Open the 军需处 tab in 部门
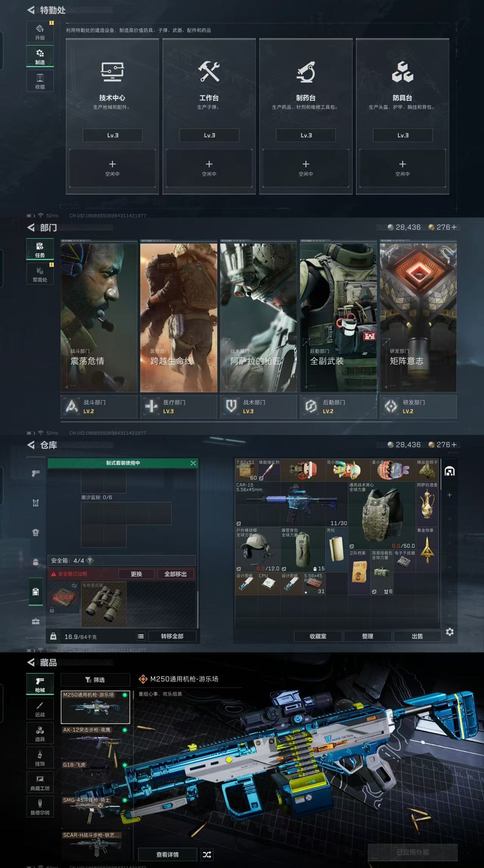This screenshot has width=484, height=868. [x=40, y=274]
